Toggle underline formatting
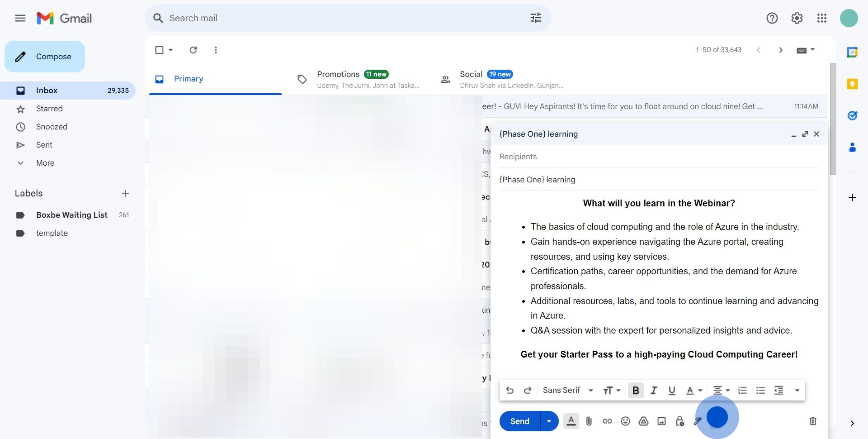This screenshot has width=868, height=439. click(x=671, y=390)
